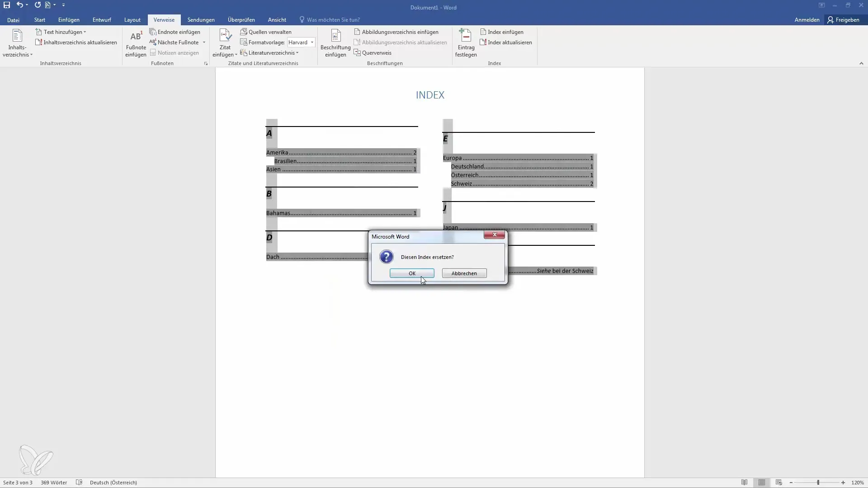Insert a footnote with Fußnote einfügen
Screen dimensions: 868x488
(136, 43)
